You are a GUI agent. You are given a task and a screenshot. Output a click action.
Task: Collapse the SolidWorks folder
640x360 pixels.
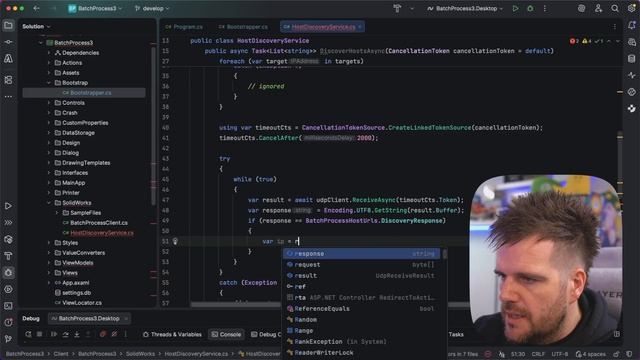pyautogui.click(x=49, y=203)
